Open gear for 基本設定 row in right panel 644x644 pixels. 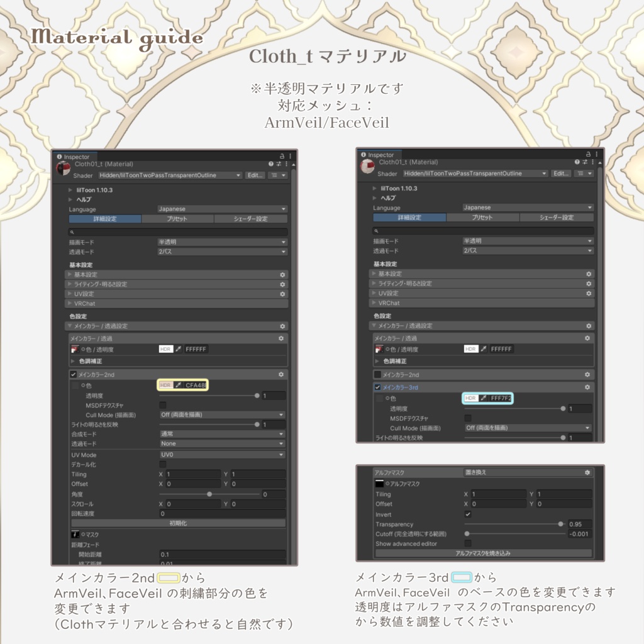589,274
